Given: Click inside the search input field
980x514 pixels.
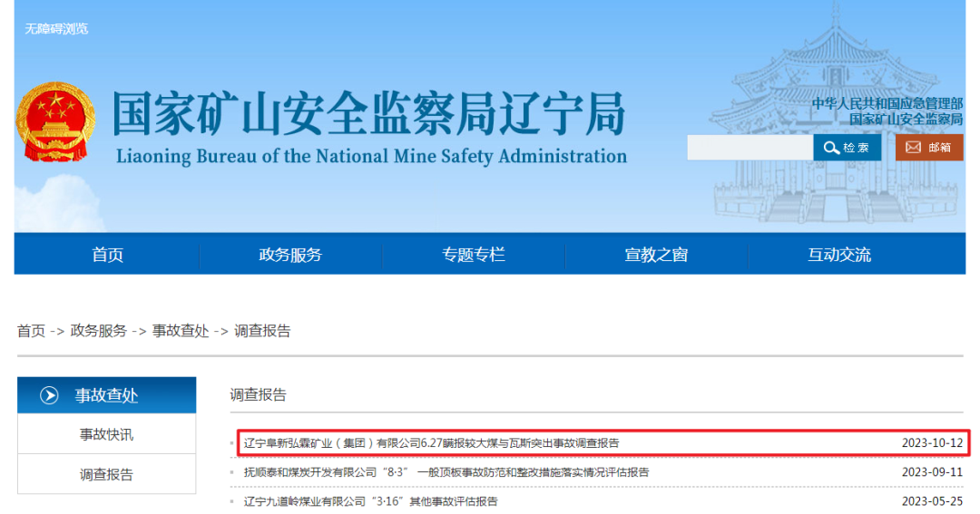Looking at the screenshot, I should [749, 148].
